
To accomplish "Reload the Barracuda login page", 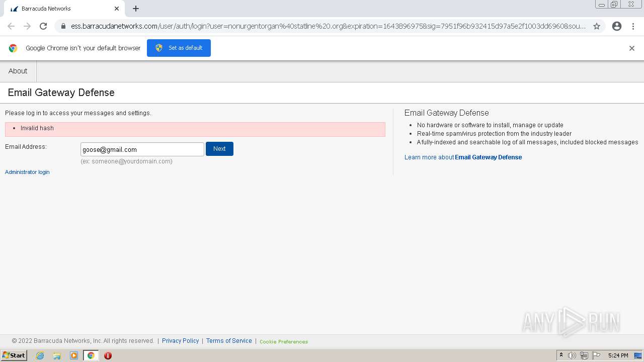I will pos(43,26).
